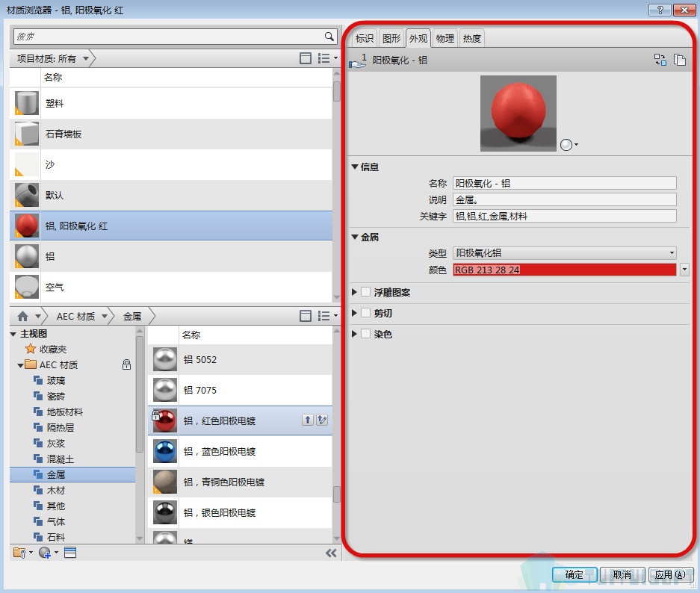This screenshot has width=700, height=593.
Task: Enable the 浮雕图案 checkbox
Action: (365, 292)
